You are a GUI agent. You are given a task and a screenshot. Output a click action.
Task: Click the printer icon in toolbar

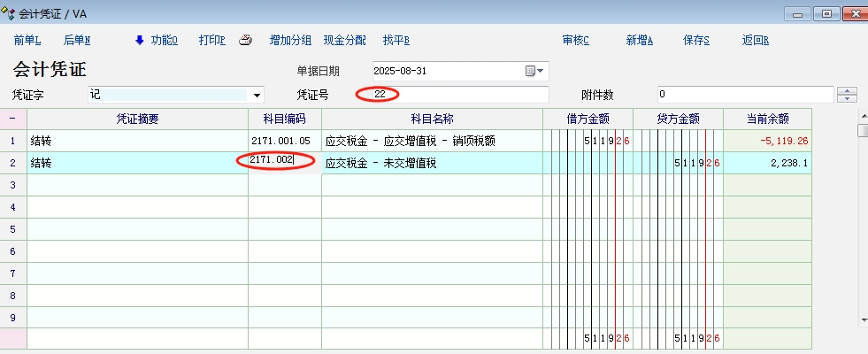pyautogui.click(x=247, y=40)
